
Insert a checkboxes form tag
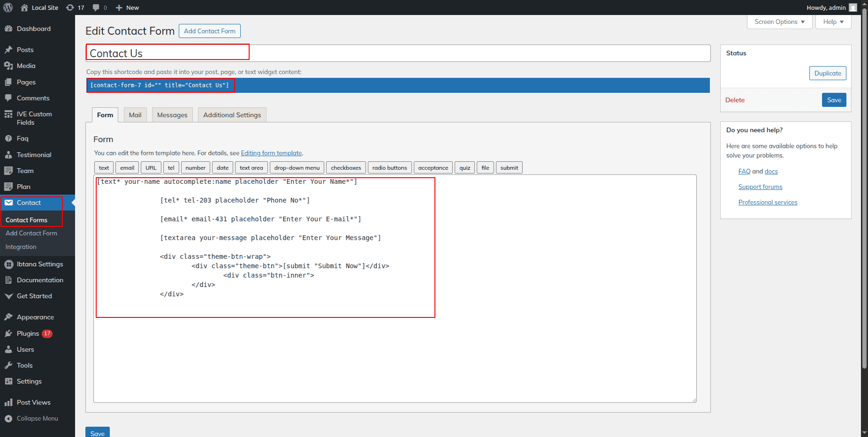coord(346,168)
